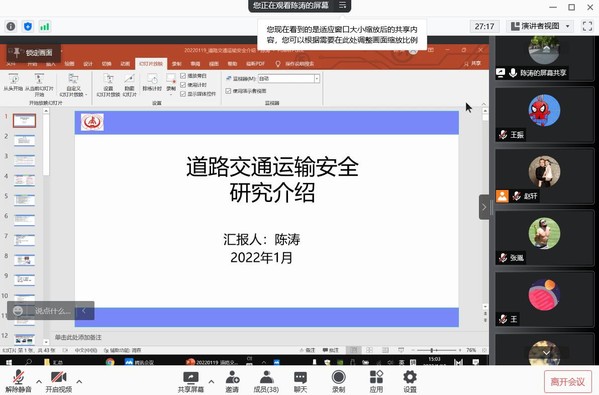
Task: Toggle full screen mode icon
Action: tap(587, 26)
